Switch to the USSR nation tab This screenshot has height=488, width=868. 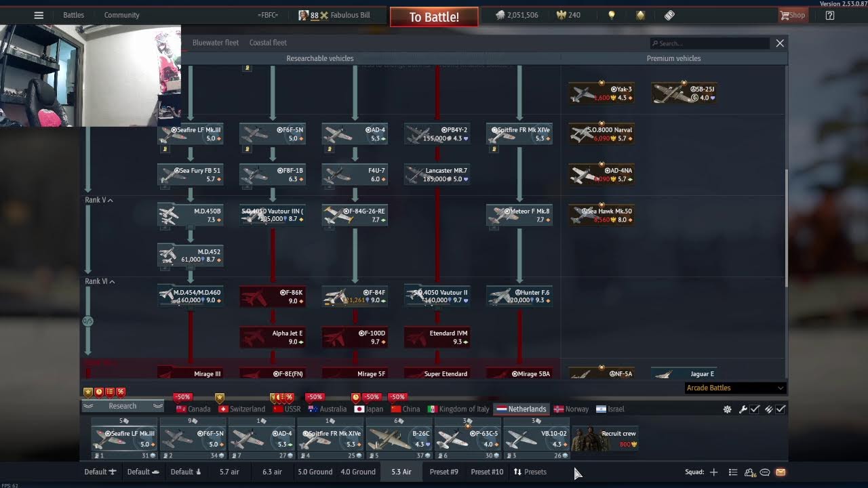(287, 409)
